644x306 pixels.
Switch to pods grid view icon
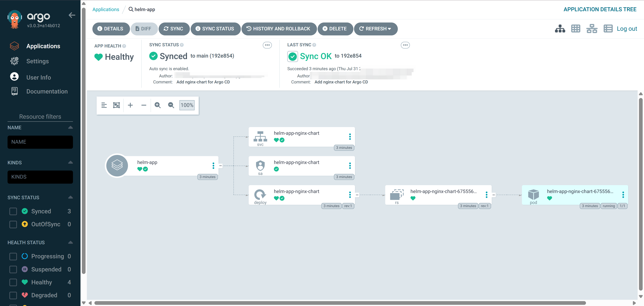tap(576, 29)
